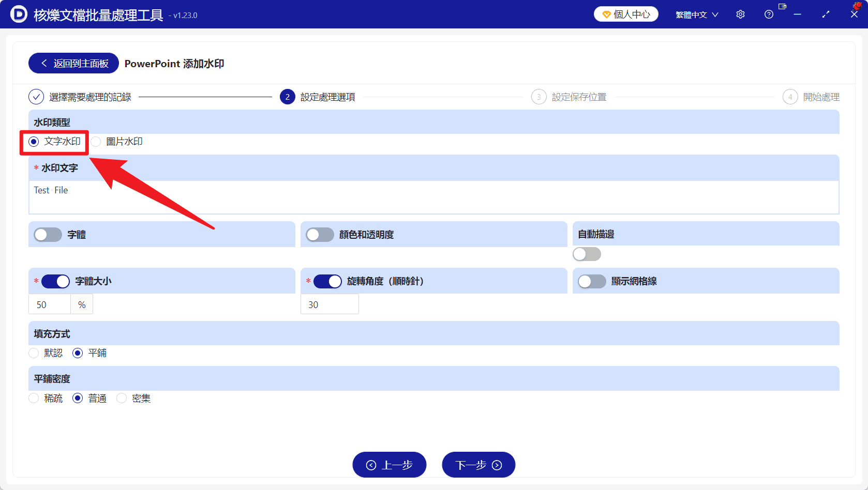The image size is (868, 490).
Task: Toggle the 旋轉角度 switch off
Action: 327,281
